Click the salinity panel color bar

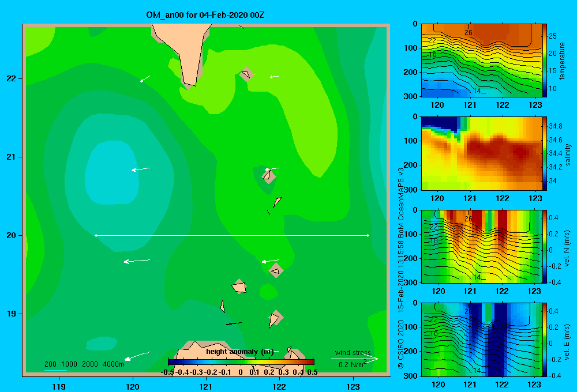coord(545,154)
